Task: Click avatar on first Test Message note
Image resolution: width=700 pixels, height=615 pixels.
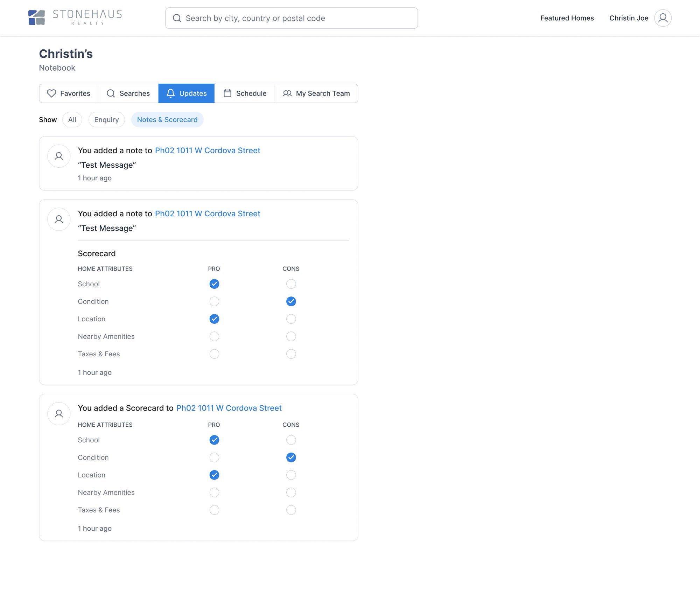Action: (59, 156)
